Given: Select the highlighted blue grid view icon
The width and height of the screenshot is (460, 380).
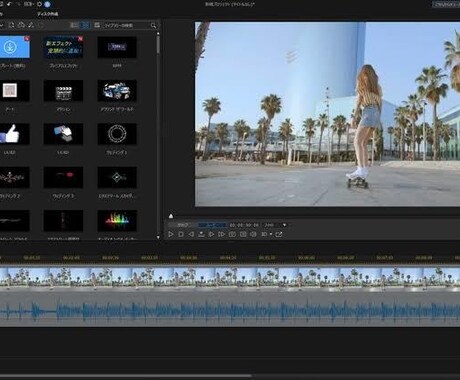Looking at the screenshot, I should pyautogui.click(x=85, y=25).
